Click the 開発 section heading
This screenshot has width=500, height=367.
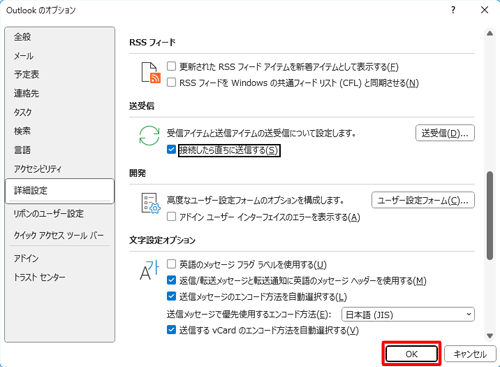pyautogui.click(x=138, y=173)
